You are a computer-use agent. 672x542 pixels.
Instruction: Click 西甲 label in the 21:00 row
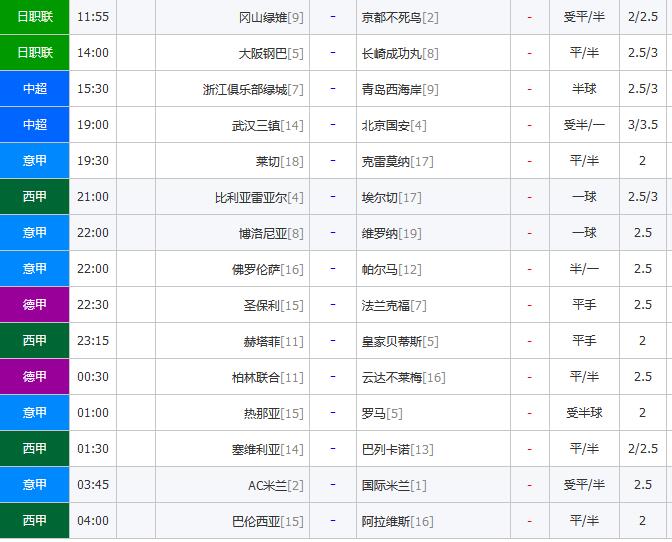tap(35, 197)
